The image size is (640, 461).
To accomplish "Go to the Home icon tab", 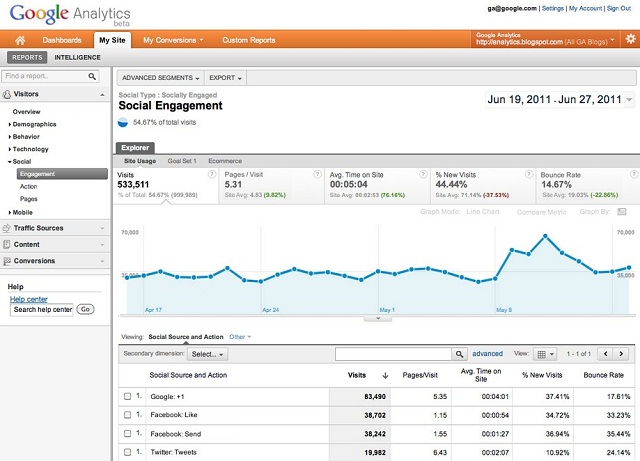I will [x=20, y=40].
